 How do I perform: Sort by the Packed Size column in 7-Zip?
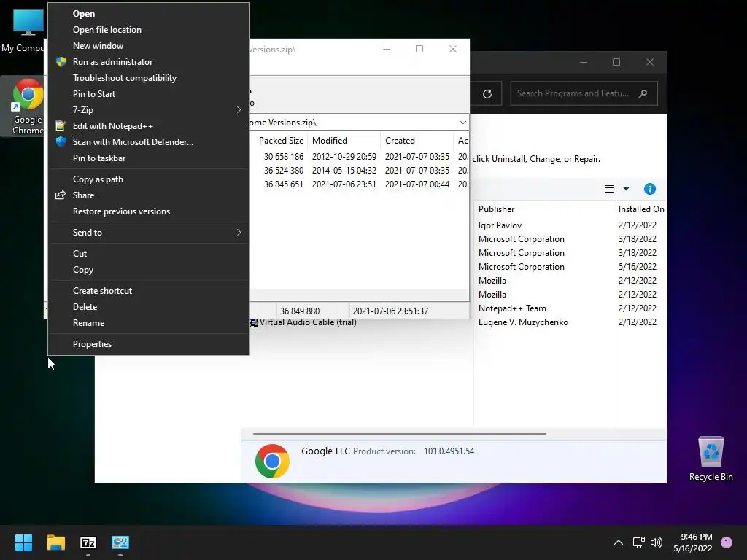point(279,141)
